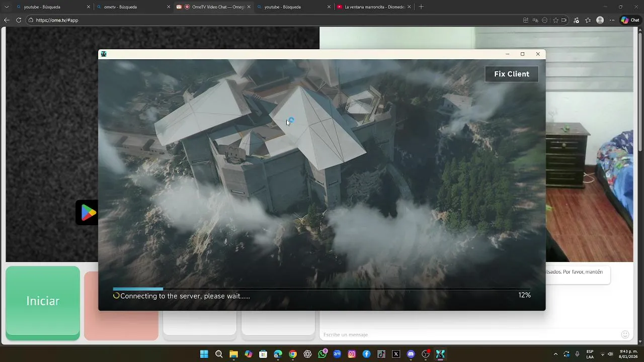The width and height of the screenshot is (644, 362).
Task: Close the 'La ventana marroncita' tab
Action: 409,7
